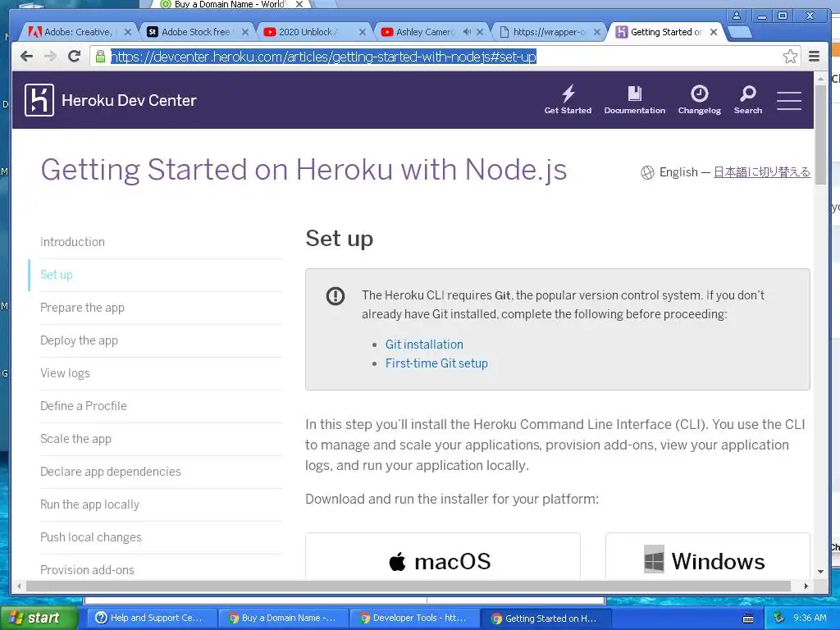Go to Provision add-ons section

[x=87, y=570]
